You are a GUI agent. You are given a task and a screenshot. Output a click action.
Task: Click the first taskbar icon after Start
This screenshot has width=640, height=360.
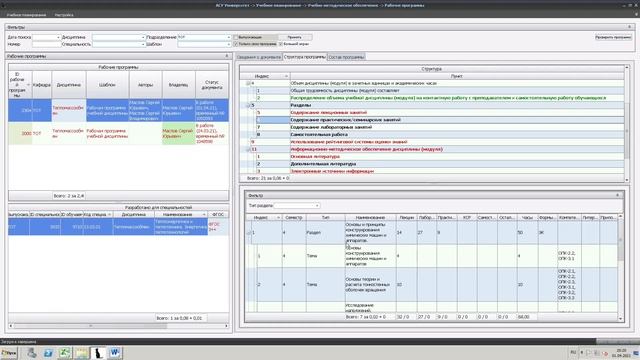pyautogui.click(x=32, y=353)
